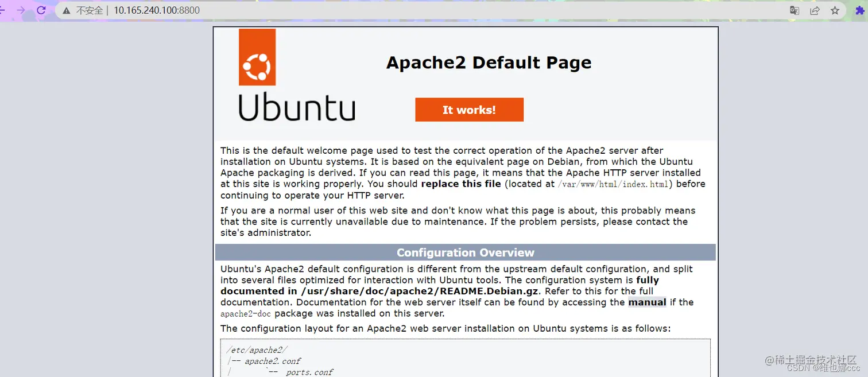Click Apache2 Default Page heading
868x377 pixels.
pos(489,63)
